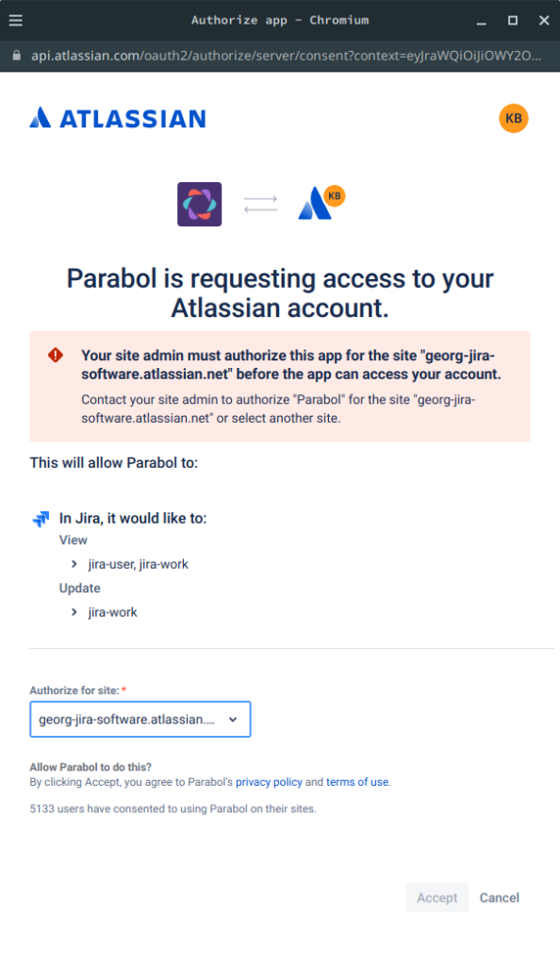Open the Chromium hamburger menu icon
This screenshot has height=966, width=560.
click(16, 21)
